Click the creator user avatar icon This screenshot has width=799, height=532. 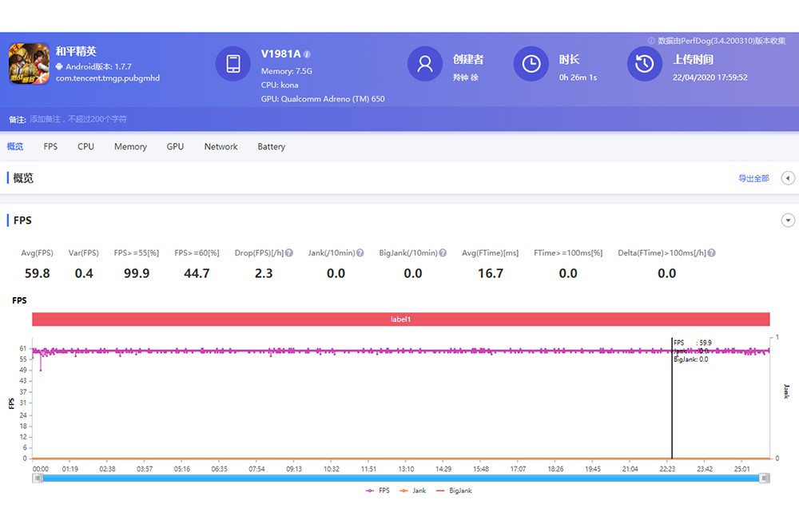tap(425, 64)
